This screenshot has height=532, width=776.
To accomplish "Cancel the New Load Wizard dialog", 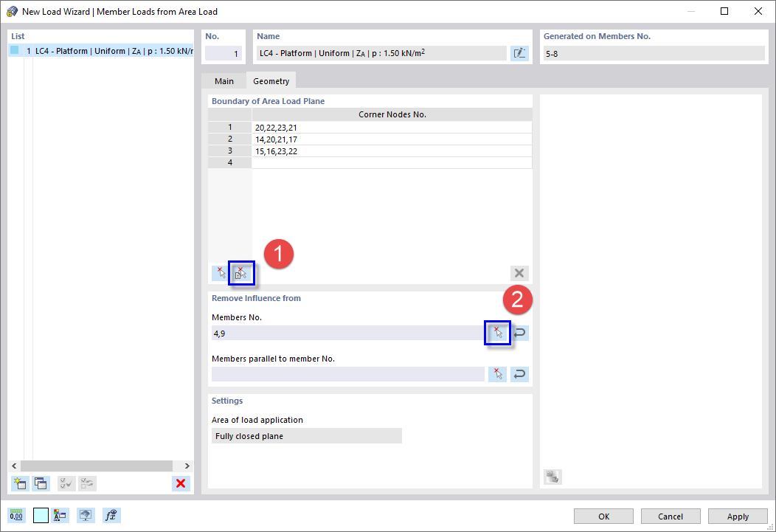I will pyautogui.click(x=671, y=516).
